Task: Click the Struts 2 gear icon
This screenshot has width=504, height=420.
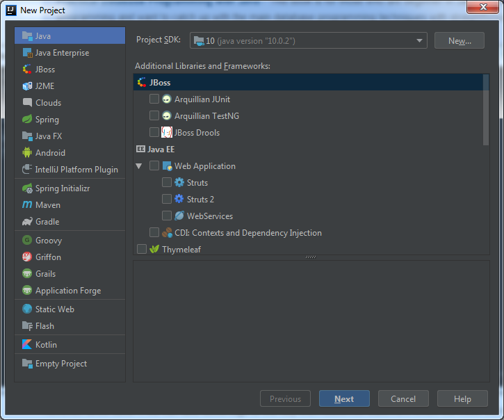Action: (x=179, y=199)
